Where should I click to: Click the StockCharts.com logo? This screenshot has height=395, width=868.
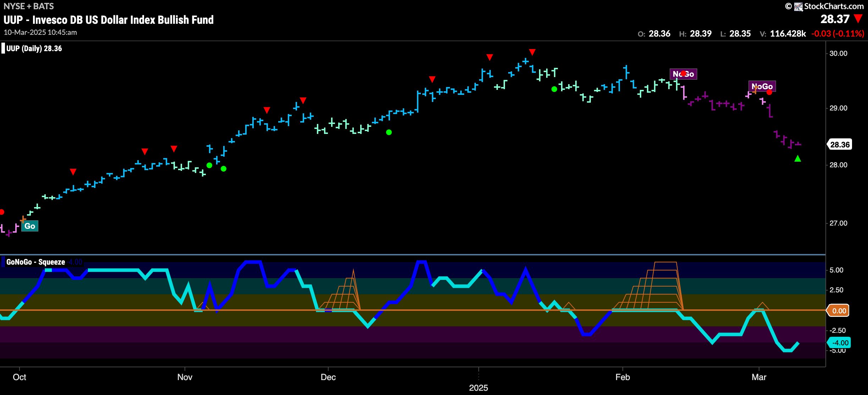click(828, 6)
